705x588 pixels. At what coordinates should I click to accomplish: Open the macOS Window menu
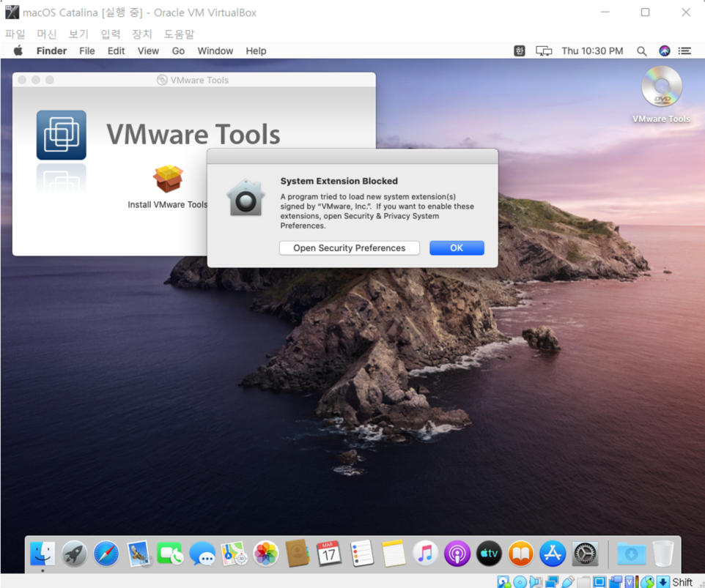215,51
